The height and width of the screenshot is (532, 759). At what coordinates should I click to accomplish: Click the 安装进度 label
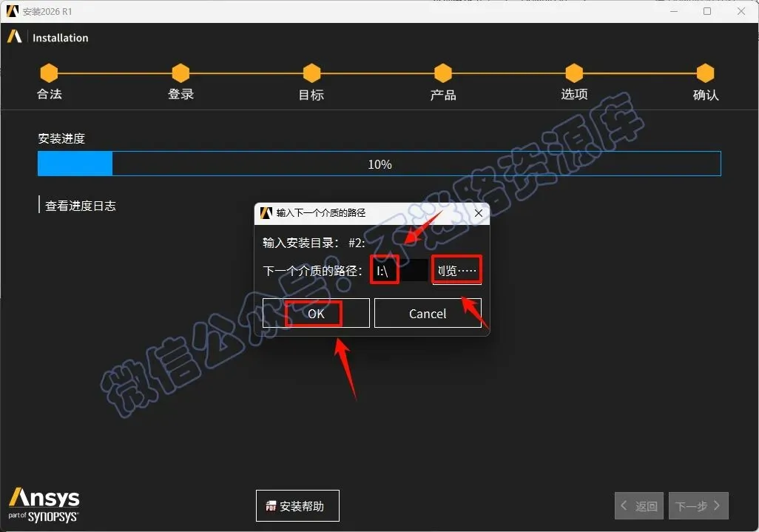coord(61,138)
